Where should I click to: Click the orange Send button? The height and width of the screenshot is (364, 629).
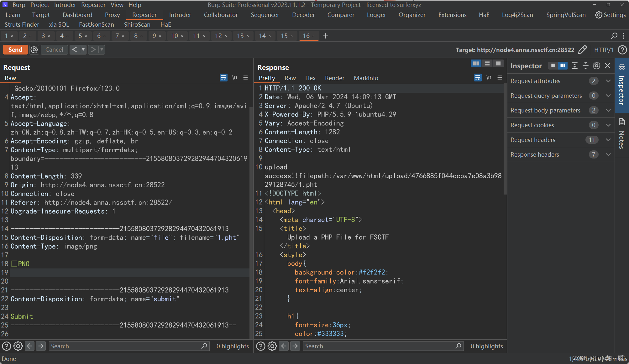[x=15, y=49]
